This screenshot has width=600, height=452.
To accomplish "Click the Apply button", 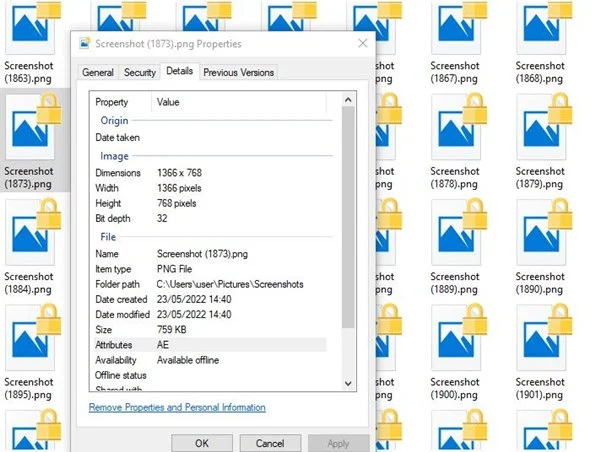I will tap(338, 443).
